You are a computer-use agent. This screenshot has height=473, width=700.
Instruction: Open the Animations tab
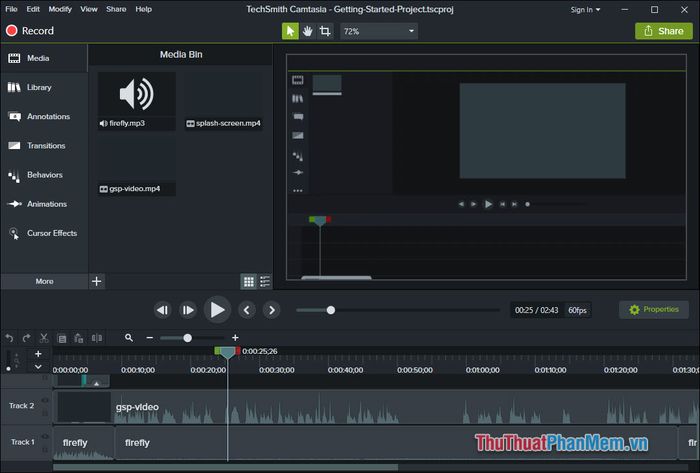click(44, 204)
